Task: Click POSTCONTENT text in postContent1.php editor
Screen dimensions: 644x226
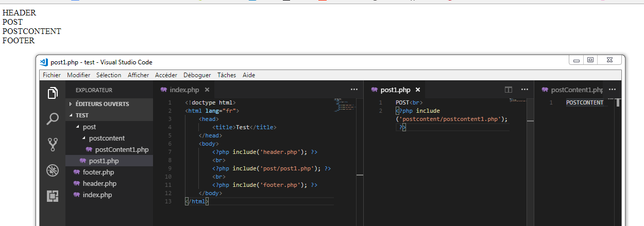Action: pyautogui.click(x=585, y=102)
